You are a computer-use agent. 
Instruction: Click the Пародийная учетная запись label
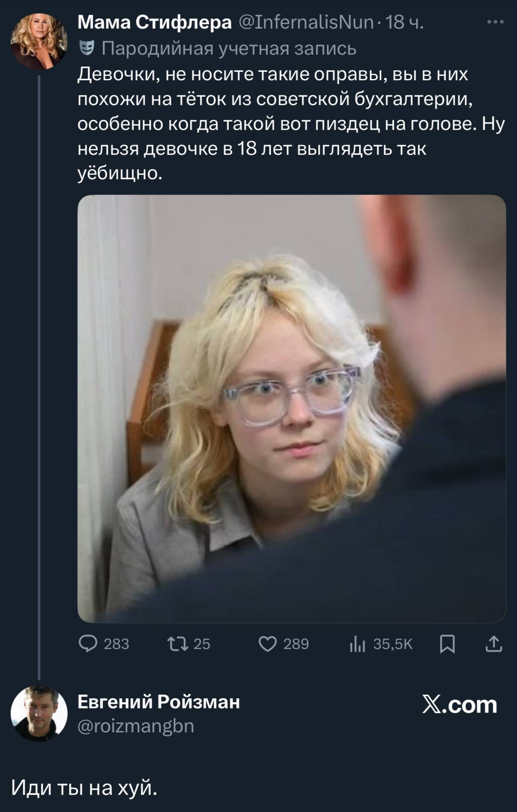[229, 48]
